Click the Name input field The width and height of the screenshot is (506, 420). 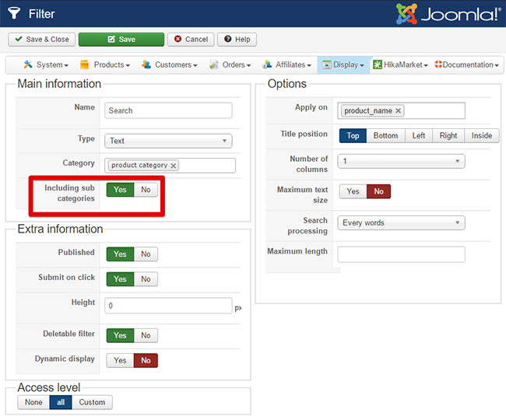[168, 110]
